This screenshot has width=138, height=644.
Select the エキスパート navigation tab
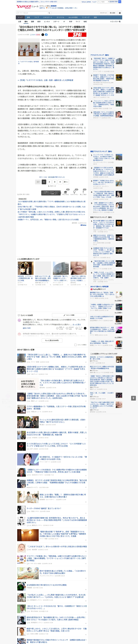pyautogui.click(x=48, y=17)
